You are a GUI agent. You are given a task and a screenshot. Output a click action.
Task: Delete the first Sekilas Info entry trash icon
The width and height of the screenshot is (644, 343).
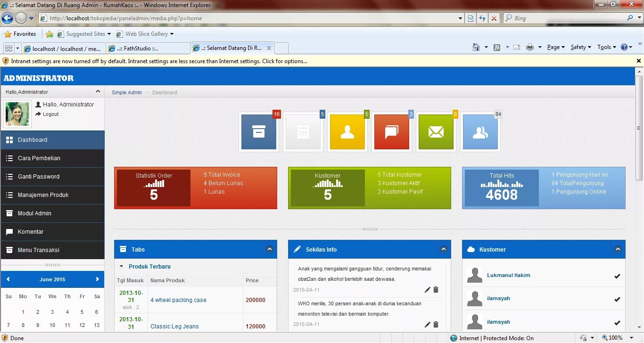click(x=436, y=290)
